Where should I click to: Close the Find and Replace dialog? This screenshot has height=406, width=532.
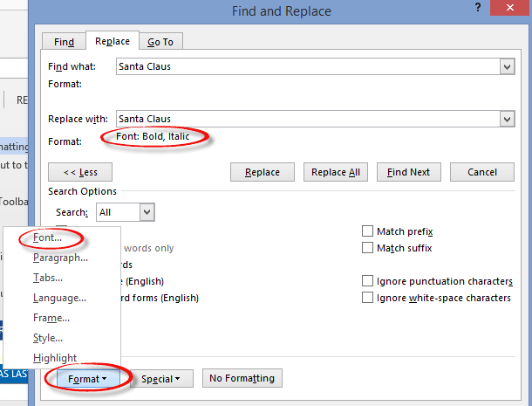tap(510, 8)
